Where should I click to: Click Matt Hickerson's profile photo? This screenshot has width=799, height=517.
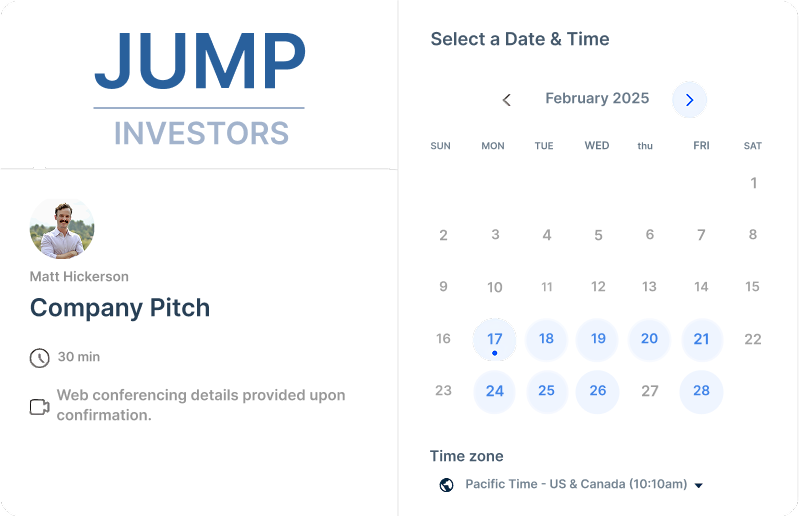pyautogui.click(x=62, y=229)
